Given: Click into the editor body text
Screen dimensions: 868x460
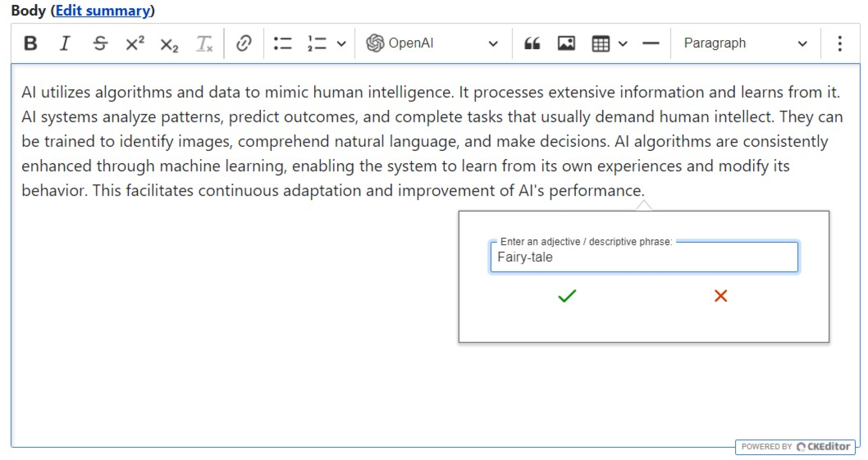Looking at the screenshot, I should tap(432, 141).
